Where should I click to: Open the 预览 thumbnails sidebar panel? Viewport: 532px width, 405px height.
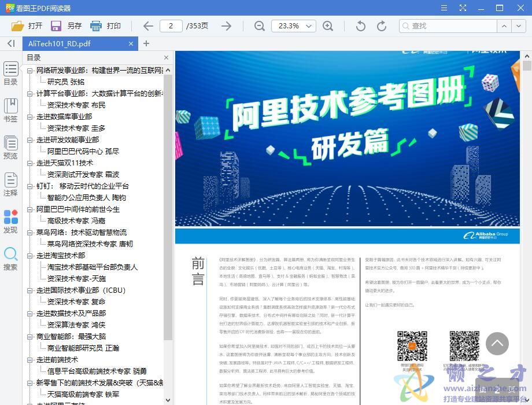pyautogui.click(x=10, y=148)
